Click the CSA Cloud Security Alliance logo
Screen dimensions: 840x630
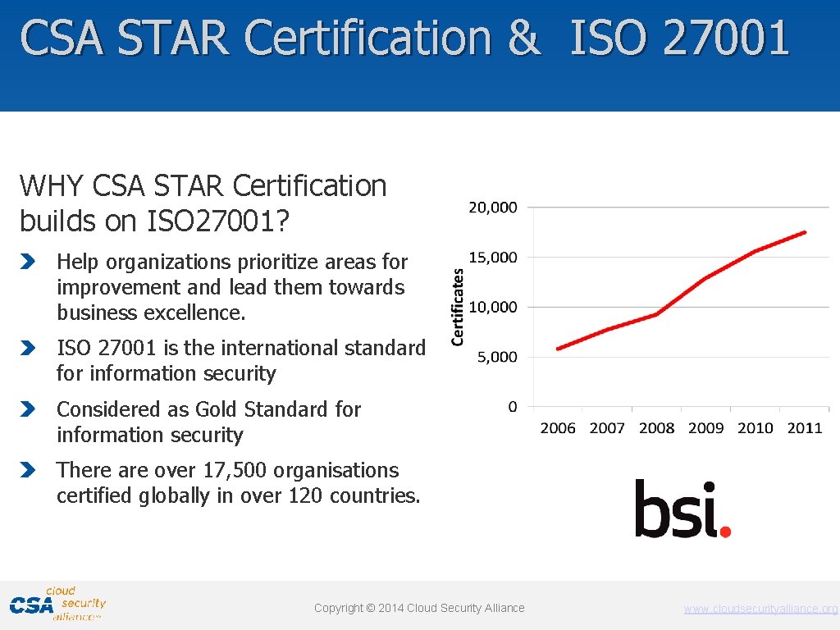click(53, 605)
